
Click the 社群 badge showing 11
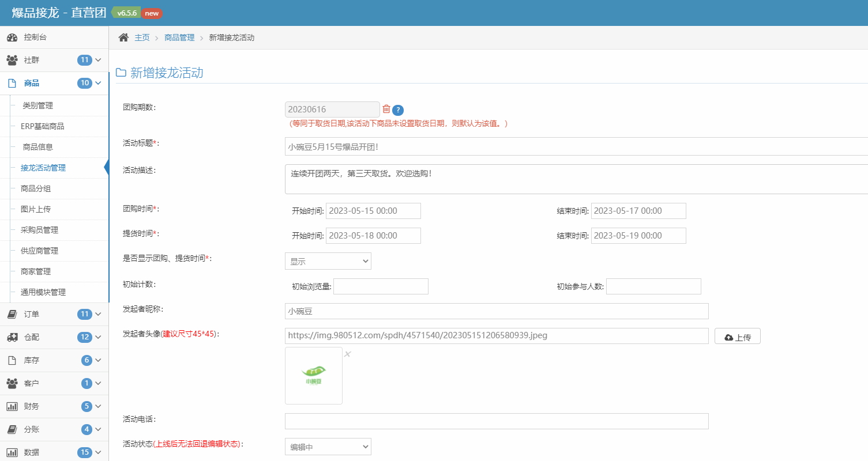85,60
